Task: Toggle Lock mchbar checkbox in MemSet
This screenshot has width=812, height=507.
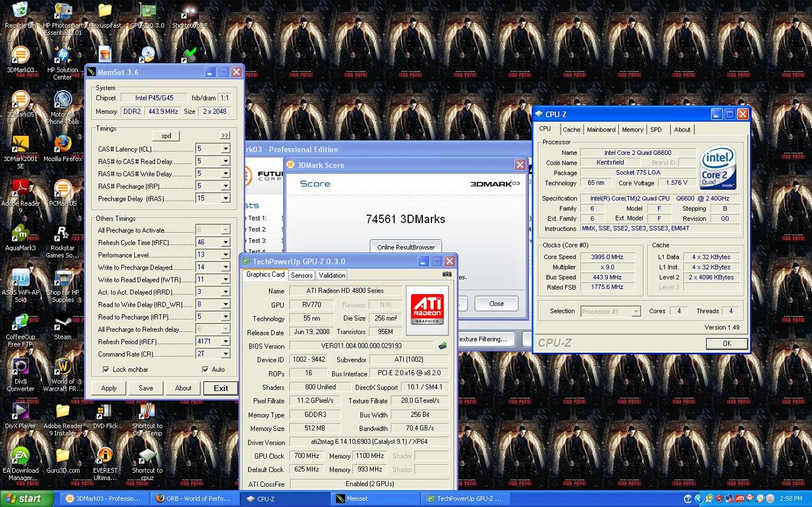Action: [x=106, y=370]
